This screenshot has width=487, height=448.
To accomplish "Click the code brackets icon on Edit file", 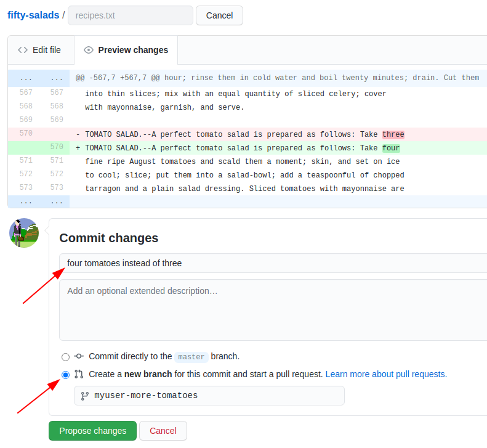I will (23, 50).
